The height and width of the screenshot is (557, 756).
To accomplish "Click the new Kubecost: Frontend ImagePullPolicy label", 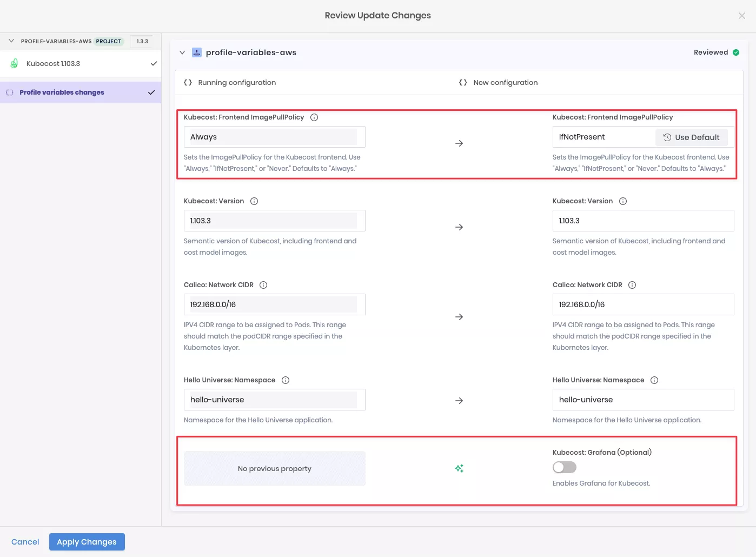I will [613, 117].
